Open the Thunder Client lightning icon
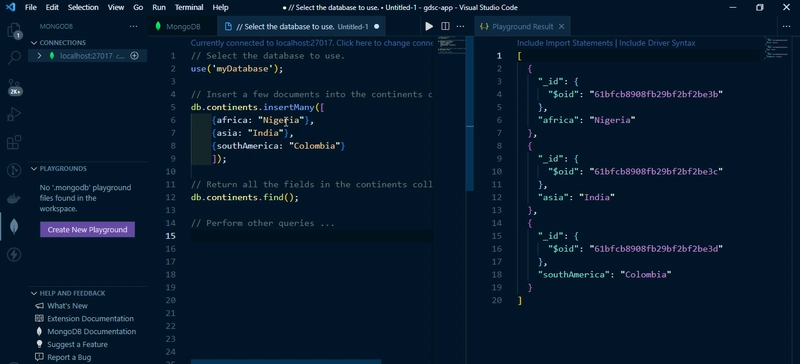 [14, 254]
